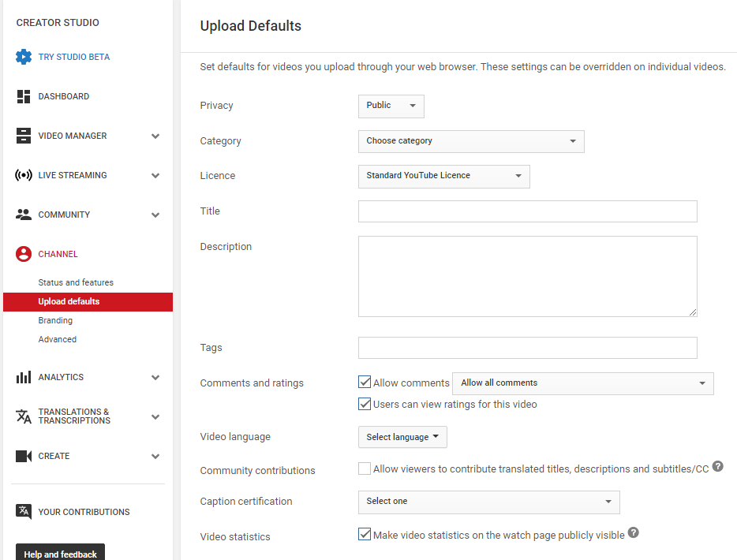
Task: Uncheck the Allow comments checkbox
Action: 365,383
